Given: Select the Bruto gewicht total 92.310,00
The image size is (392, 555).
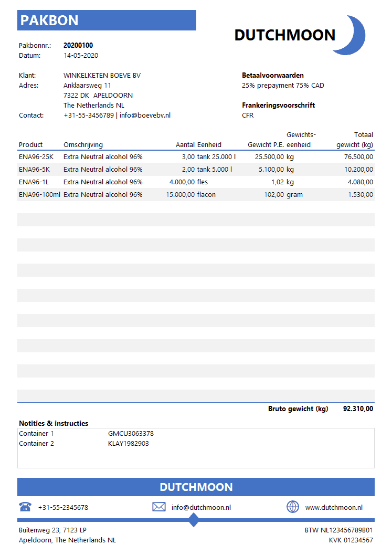Looking at the screenshot, I should tap(358, 409).
